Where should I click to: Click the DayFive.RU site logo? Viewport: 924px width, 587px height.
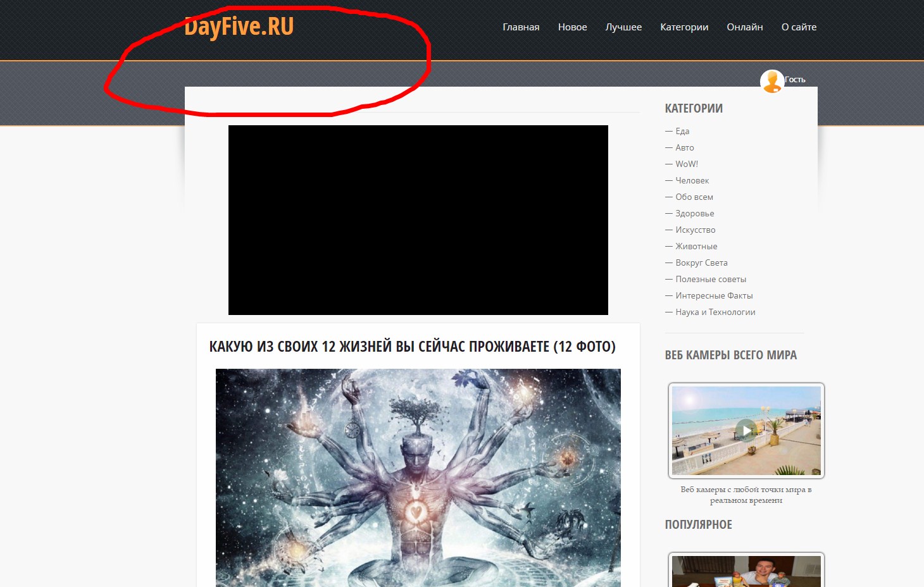coord(239,27)
